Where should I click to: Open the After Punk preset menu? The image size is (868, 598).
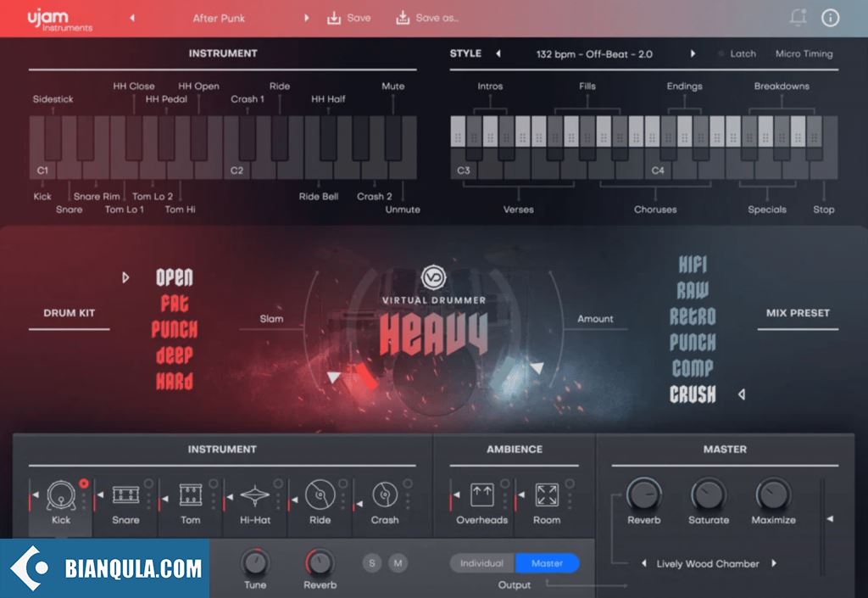tap(219, 19)
